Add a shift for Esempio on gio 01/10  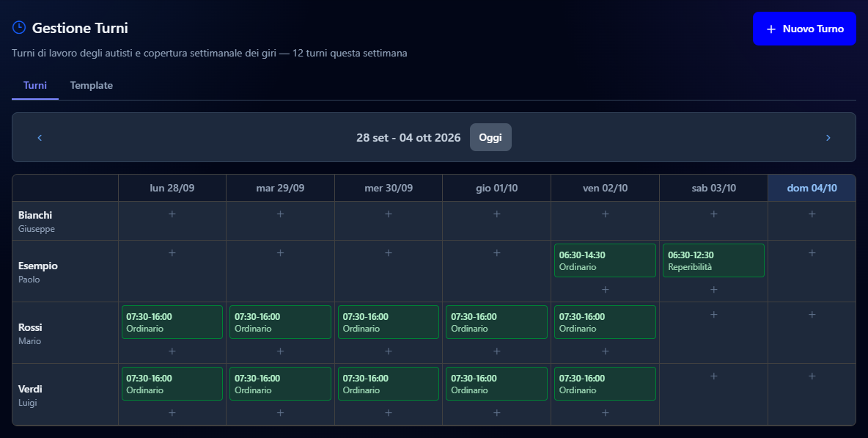click(x=496, y=253)
